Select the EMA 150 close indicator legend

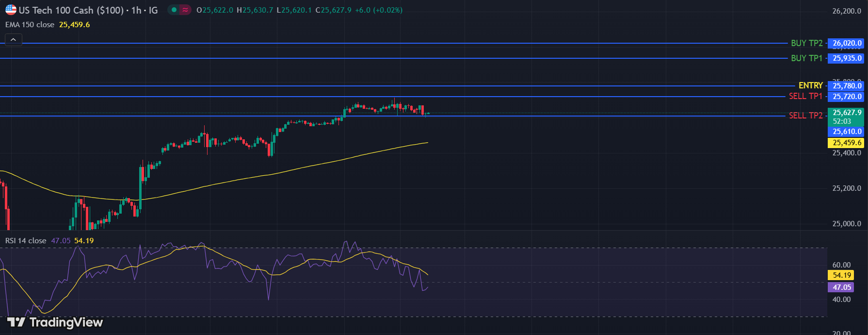(30, 25)
